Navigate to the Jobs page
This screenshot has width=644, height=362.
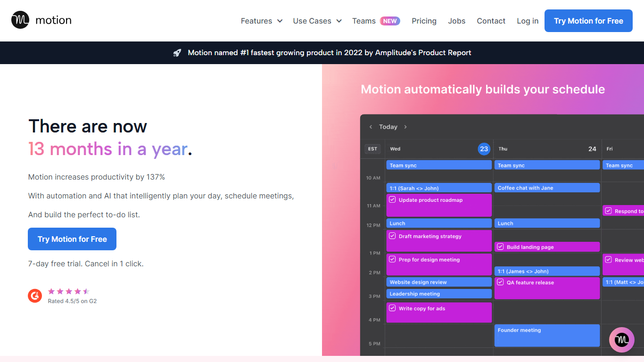click(456, 21)
